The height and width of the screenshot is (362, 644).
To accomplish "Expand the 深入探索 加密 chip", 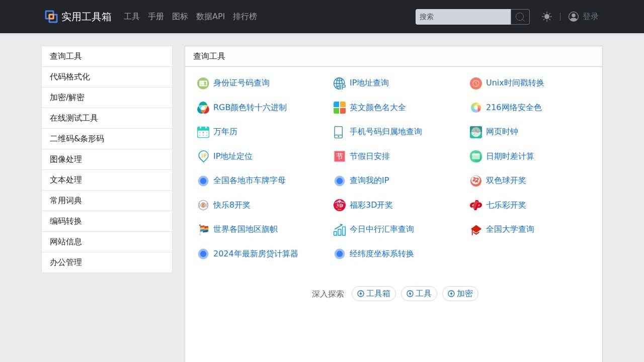I will (x=460, y=294).
